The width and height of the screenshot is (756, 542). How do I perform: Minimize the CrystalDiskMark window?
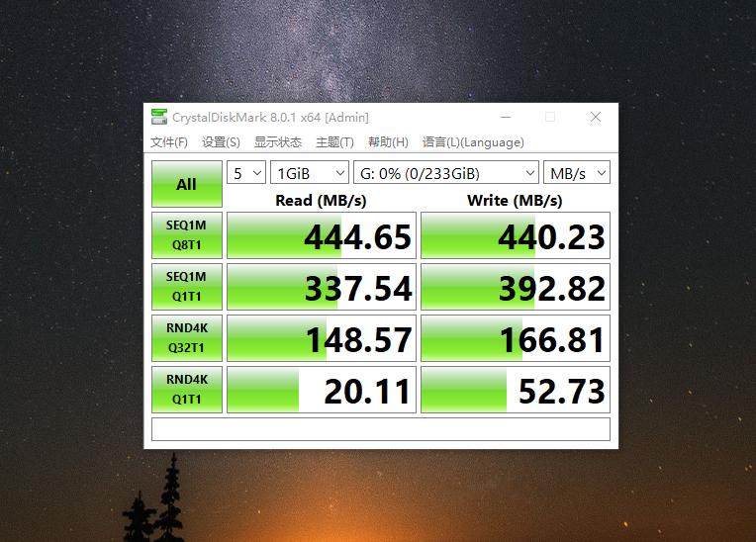click(x=506, y=117)
